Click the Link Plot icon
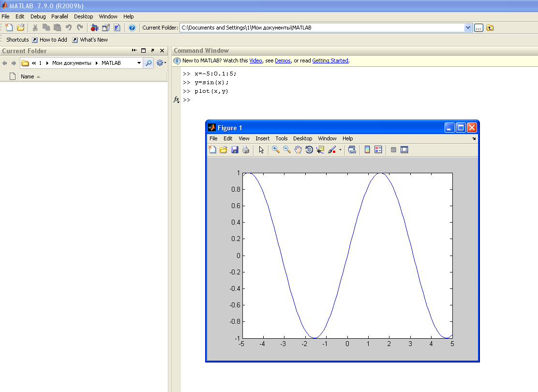 (x=352, y=150)
